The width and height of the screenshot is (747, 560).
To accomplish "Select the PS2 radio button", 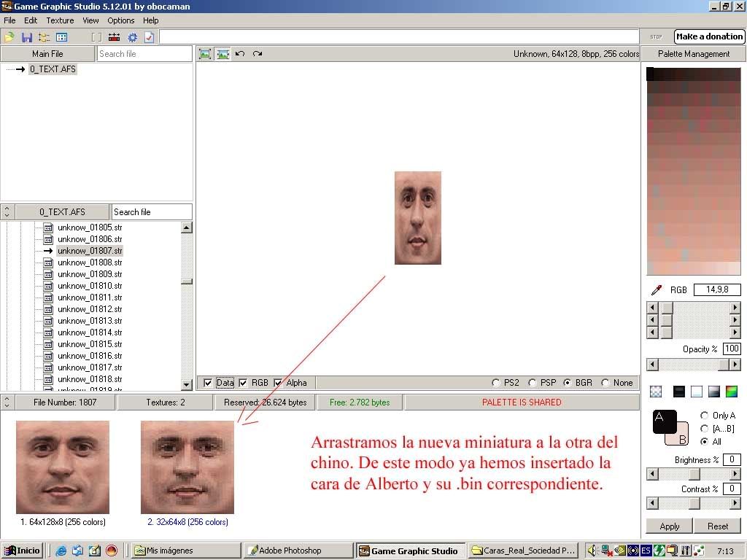I will 496,383.
